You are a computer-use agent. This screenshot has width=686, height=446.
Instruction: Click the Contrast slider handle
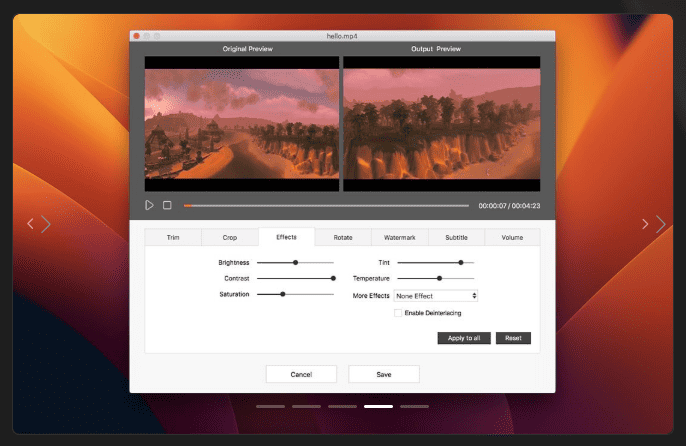coord(333,278)
